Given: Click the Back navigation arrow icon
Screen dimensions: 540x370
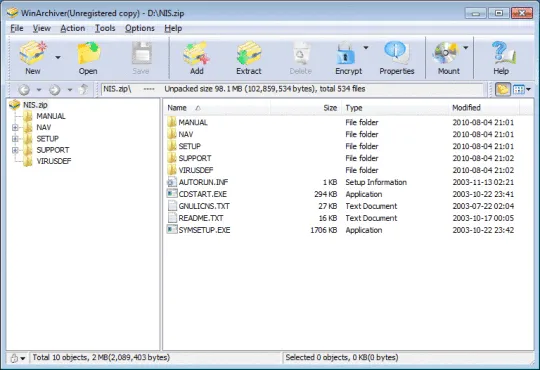Looking at the screenshot, I should [24, 90].
